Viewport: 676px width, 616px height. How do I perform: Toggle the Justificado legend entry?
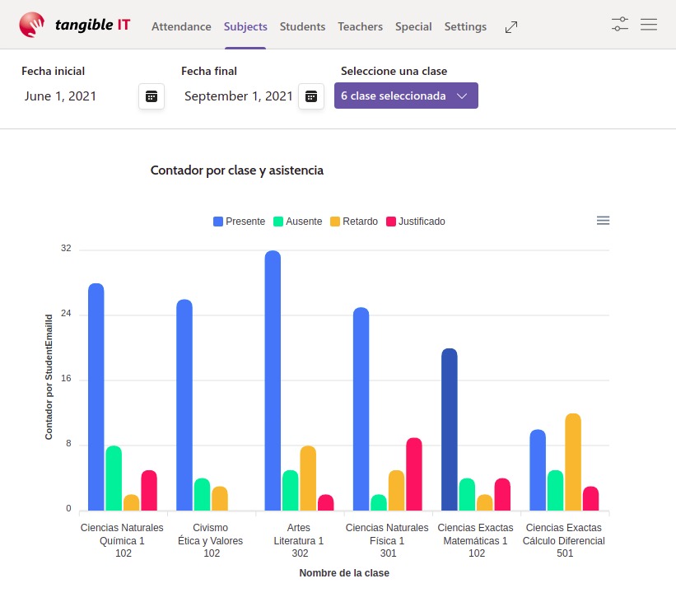(416, 222)
